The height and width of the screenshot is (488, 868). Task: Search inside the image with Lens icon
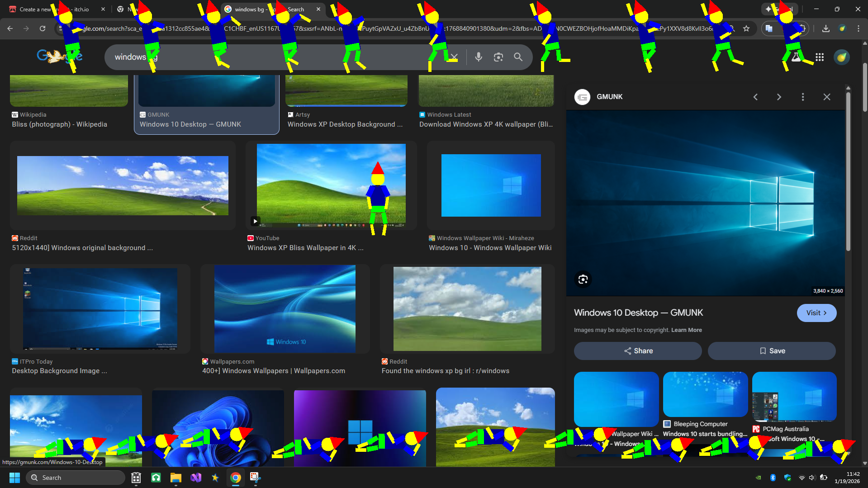pyautogui.click(x=583, y=279)
